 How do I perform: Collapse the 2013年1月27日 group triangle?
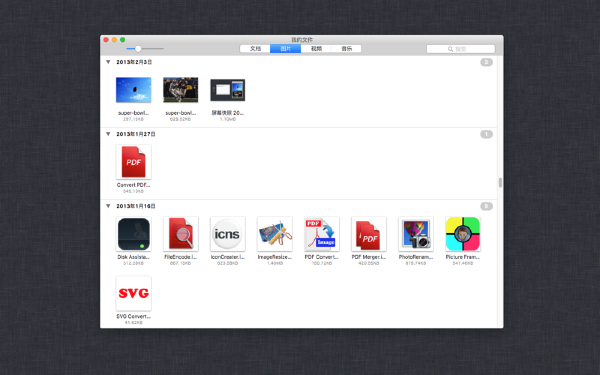click(108, 134)
